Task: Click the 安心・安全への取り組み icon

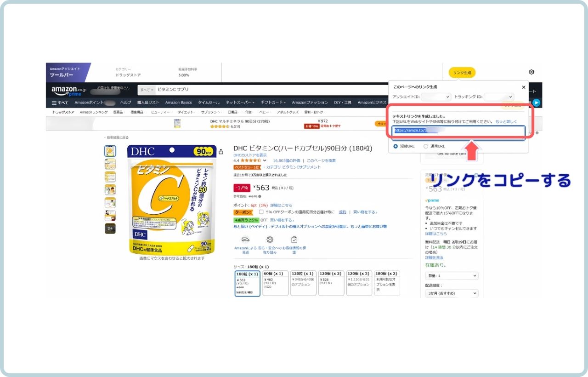Action: click(270, 240)
